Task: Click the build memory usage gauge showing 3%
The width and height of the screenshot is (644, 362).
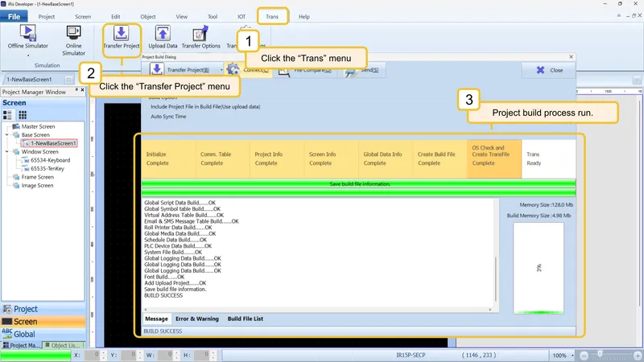Action: (539, 269)
